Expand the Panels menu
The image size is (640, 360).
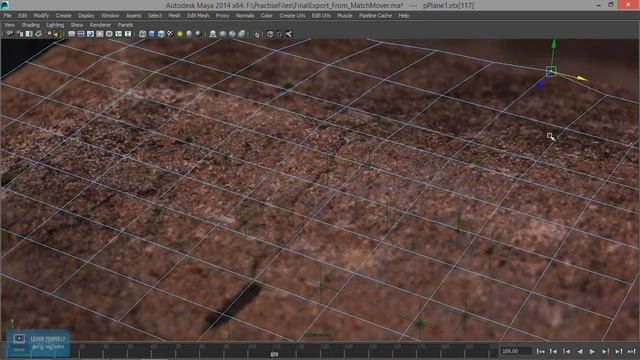point(125,25)
